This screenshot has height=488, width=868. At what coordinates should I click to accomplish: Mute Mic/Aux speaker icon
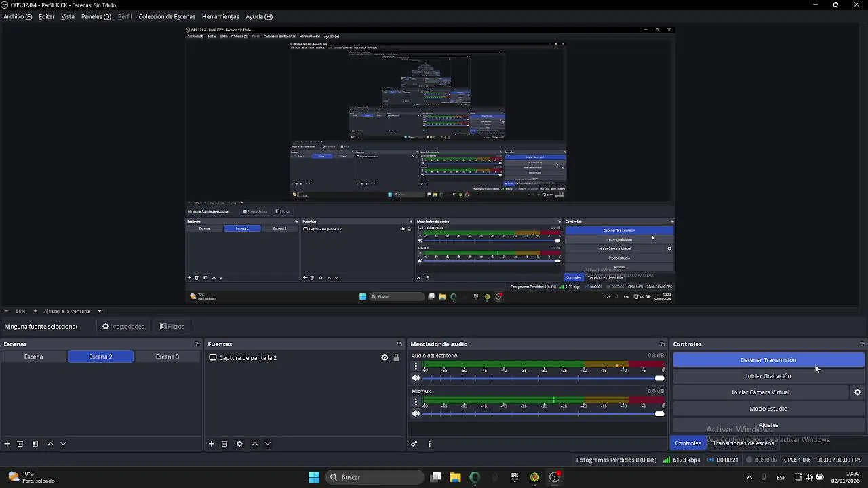click(416, 413)
